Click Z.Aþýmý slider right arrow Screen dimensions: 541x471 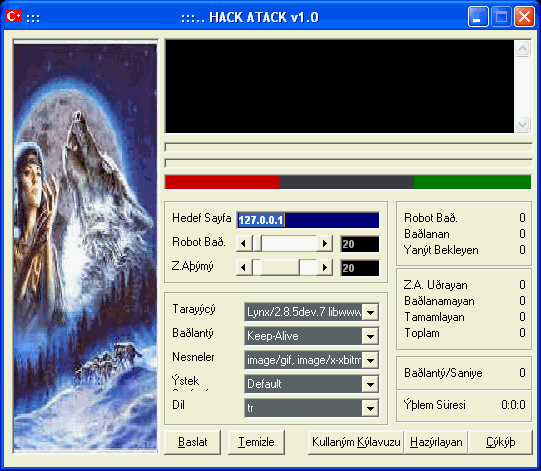(x=325, y=267)
